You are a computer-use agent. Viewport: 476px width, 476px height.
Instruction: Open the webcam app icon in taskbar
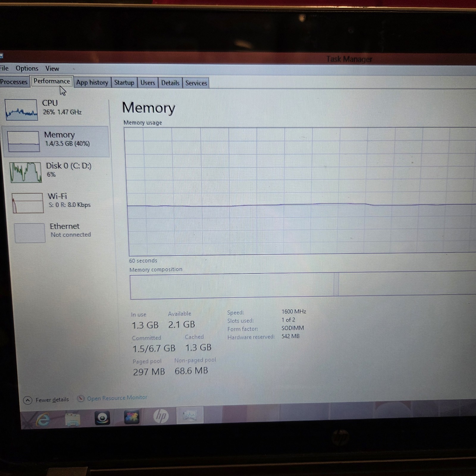102,418
